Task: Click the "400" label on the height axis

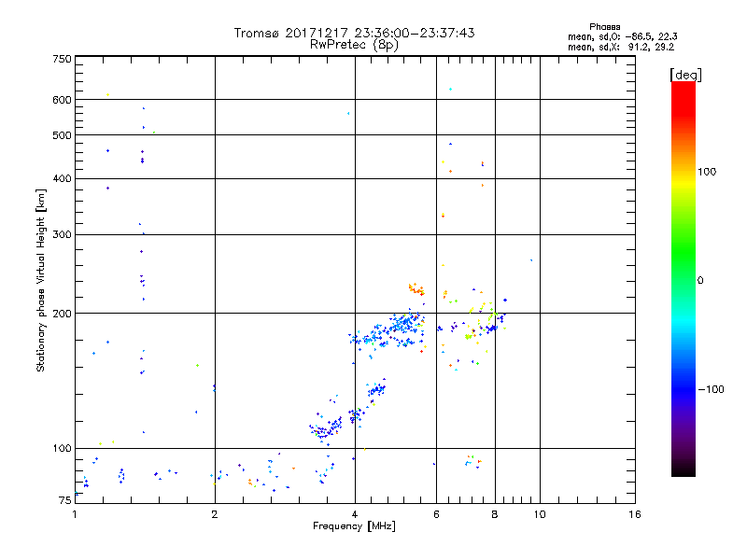Action: [62, 178]
